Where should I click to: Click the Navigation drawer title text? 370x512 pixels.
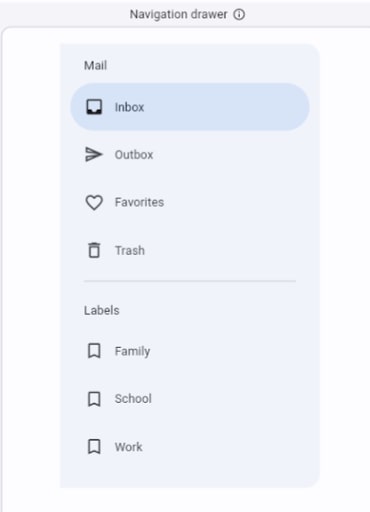click(x=179, y=15)
